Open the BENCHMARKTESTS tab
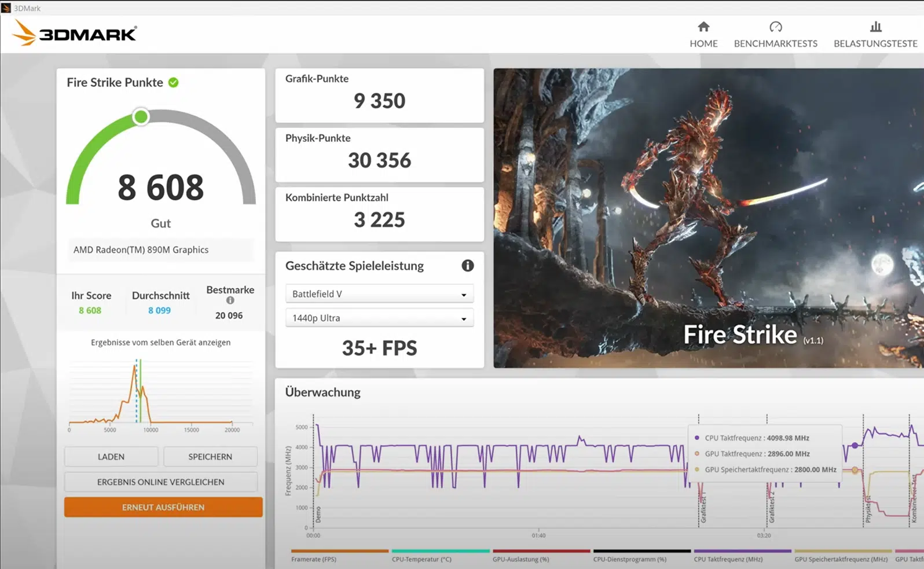The image size is (924, 569). pyautogui.click(x=775, y=43)
